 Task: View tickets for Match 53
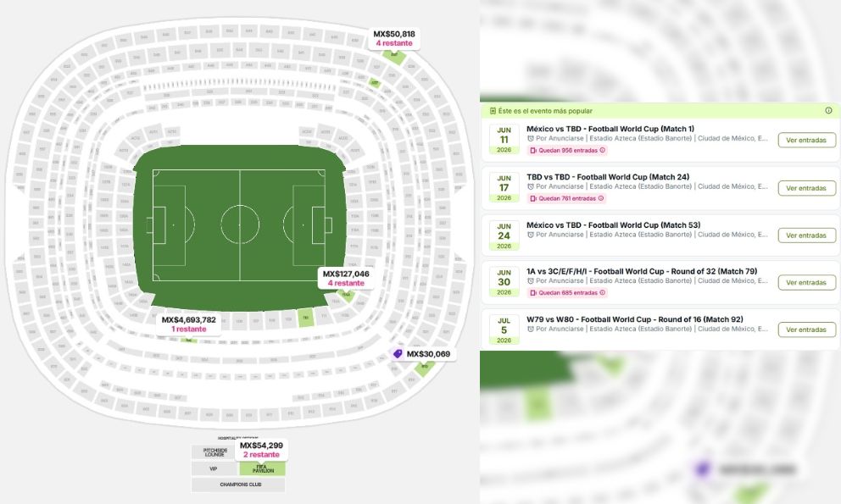(806, 235)
